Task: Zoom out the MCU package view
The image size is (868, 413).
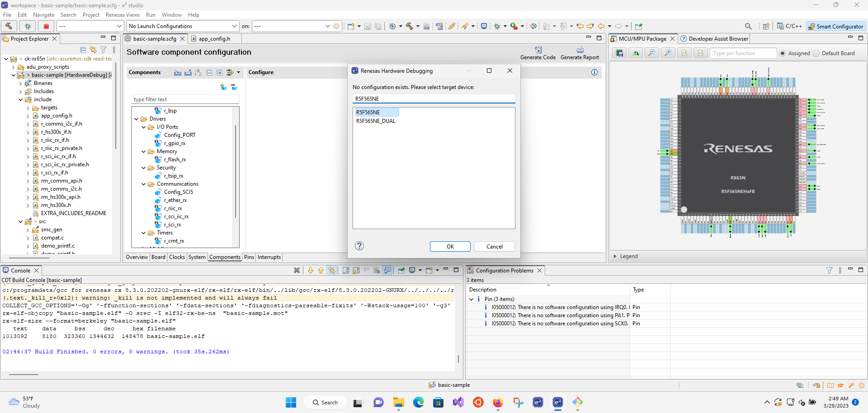Action: coord(651,53)
